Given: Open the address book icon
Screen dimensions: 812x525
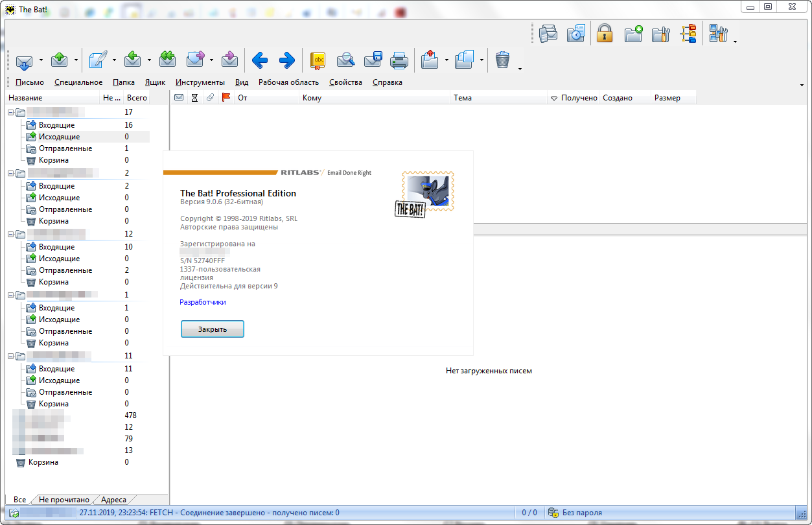Looking at the screenshot, I should [318, 60].
